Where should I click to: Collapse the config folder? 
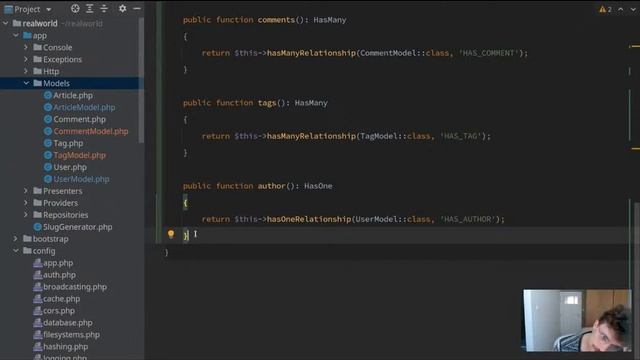16,251
